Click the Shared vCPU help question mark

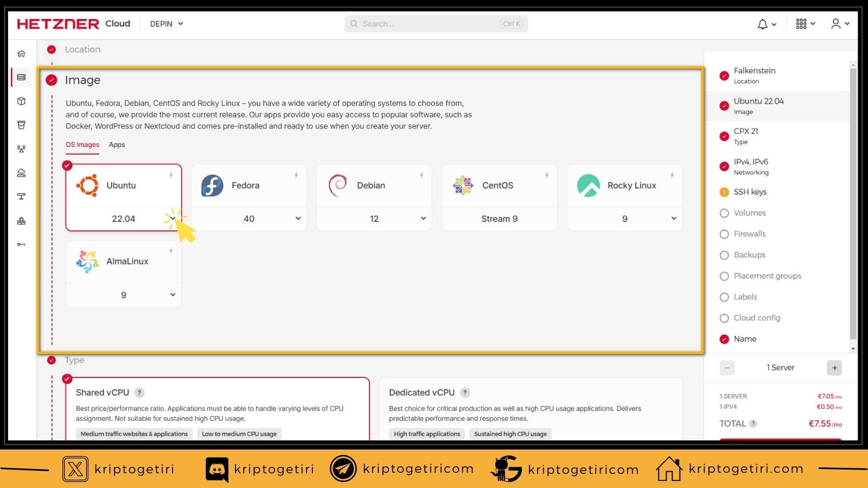pos(139,393)
